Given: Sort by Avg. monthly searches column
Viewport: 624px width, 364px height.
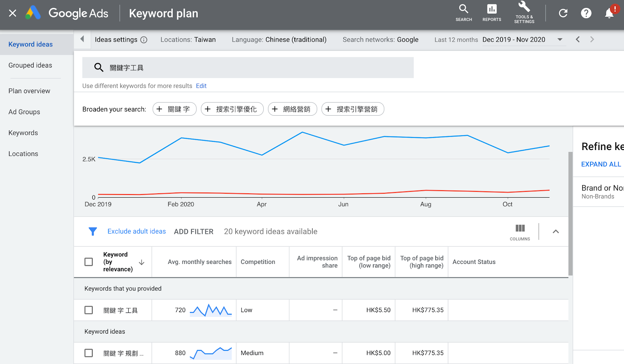Looking at the screenshot, I should click(200, 262).
